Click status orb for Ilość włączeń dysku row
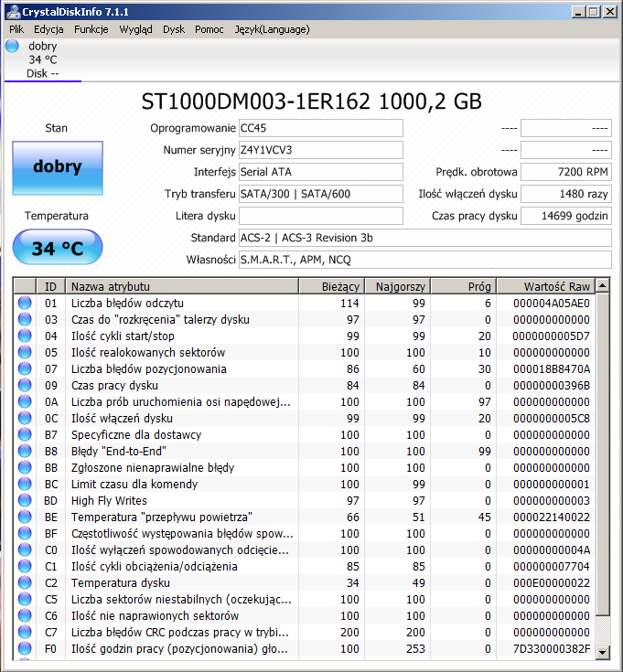 click(x=25, y=418)
